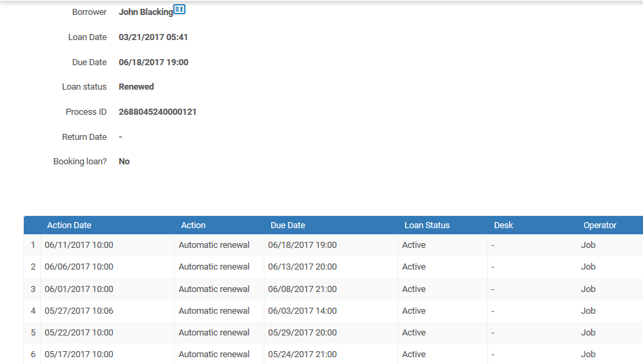Click the Desk column header
This screenshot has height=364, width=643.
tap(504, 225)
